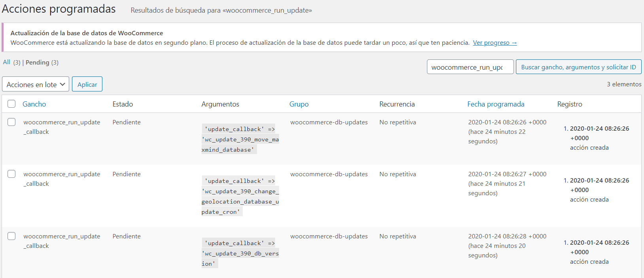Click the Argumentos column header

[x=220, y=104]
